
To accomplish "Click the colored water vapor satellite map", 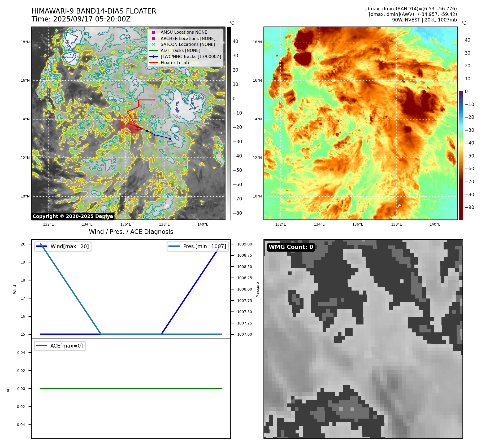I will 361,123.
